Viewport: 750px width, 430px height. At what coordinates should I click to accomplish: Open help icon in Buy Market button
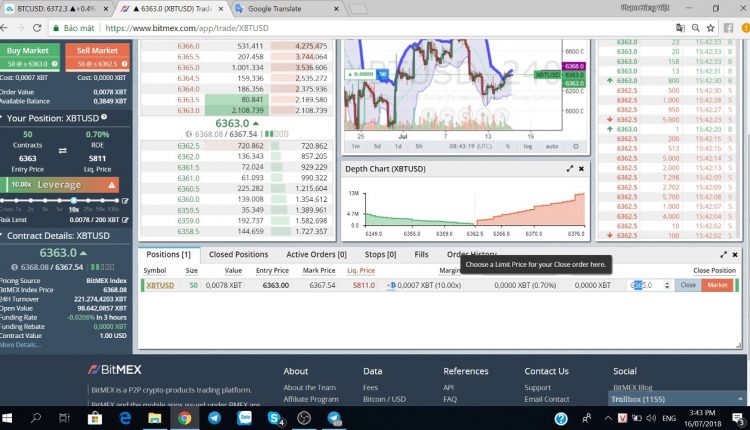pos(55,64)
